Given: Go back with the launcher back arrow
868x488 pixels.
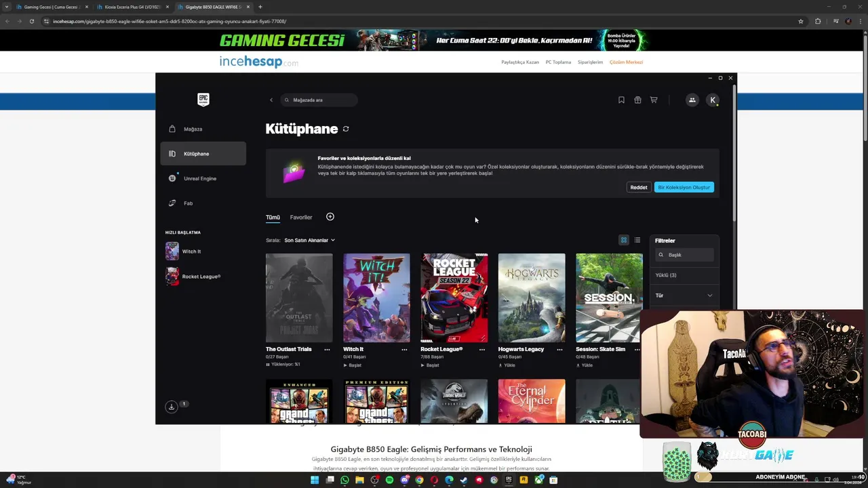Looking at the screenshot, I should pos(271,100).
